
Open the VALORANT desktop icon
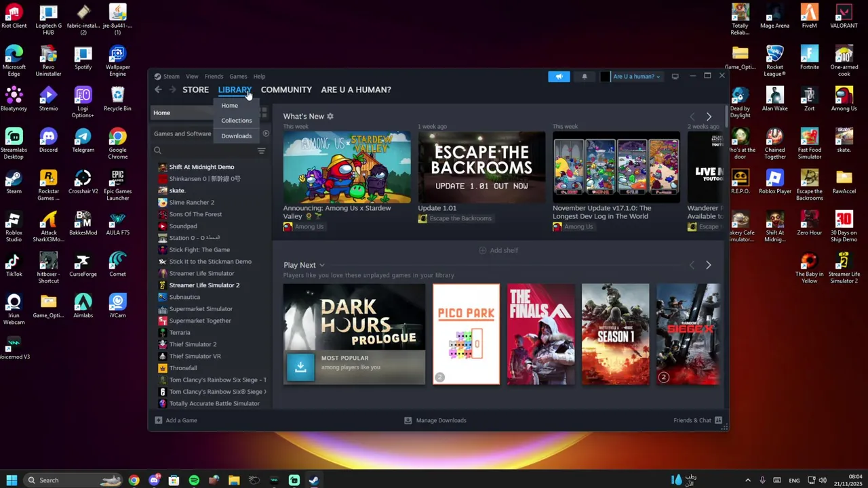pyautogui.click(x=844, y=16)
